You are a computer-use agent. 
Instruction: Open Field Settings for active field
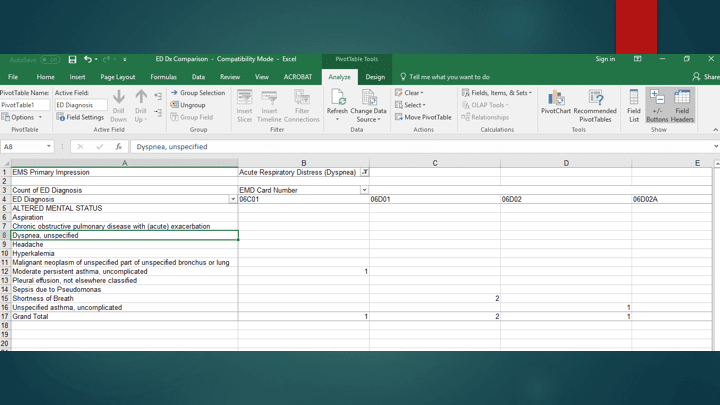tap(80, 117)
